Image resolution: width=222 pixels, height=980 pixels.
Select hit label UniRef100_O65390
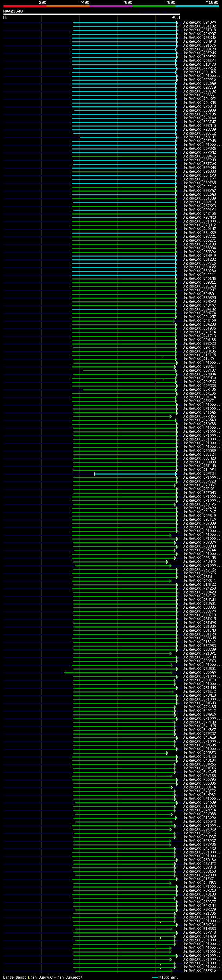click(199, 252)
